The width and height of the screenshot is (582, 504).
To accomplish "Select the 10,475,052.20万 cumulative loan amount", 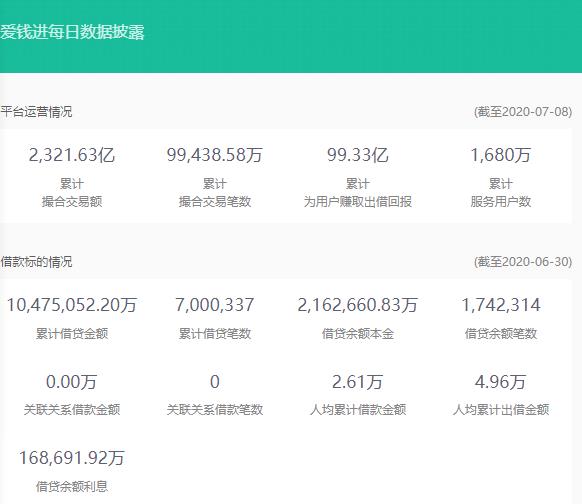I will (x=72, y=305).
